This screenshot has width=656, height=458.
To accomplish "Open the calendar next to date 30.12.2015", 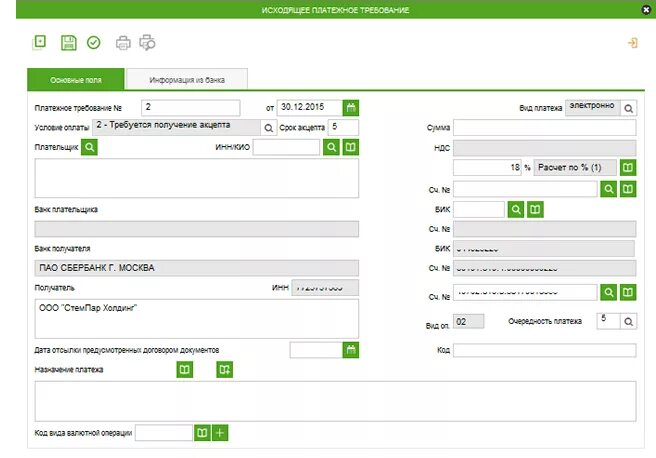I will coord(351,107).
